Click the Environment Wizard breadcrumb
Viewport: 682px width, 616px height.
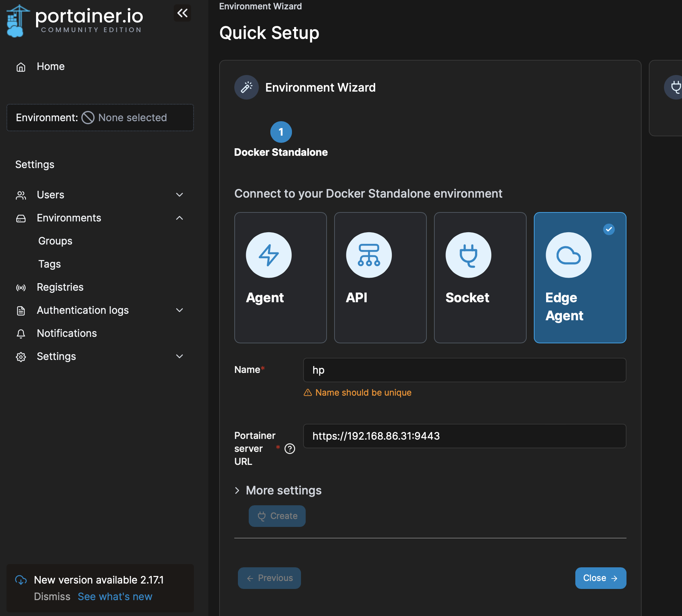pyautogui.click(x=260, y=6)
